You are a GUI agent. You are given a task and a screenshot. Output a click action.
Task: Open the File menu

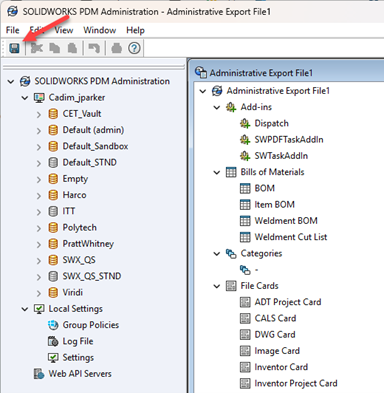click(13, 30)
